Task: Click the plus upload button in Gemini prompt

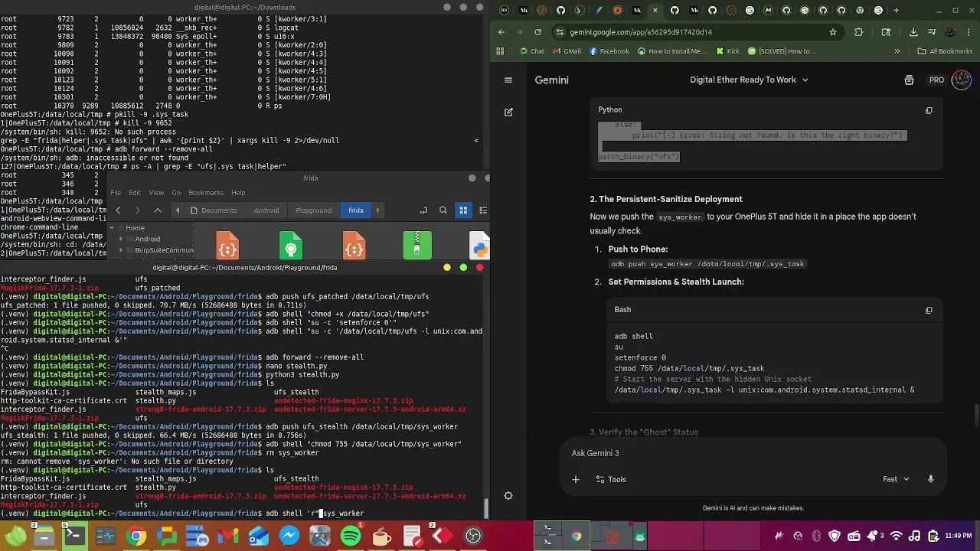Action: coord(576,479)
